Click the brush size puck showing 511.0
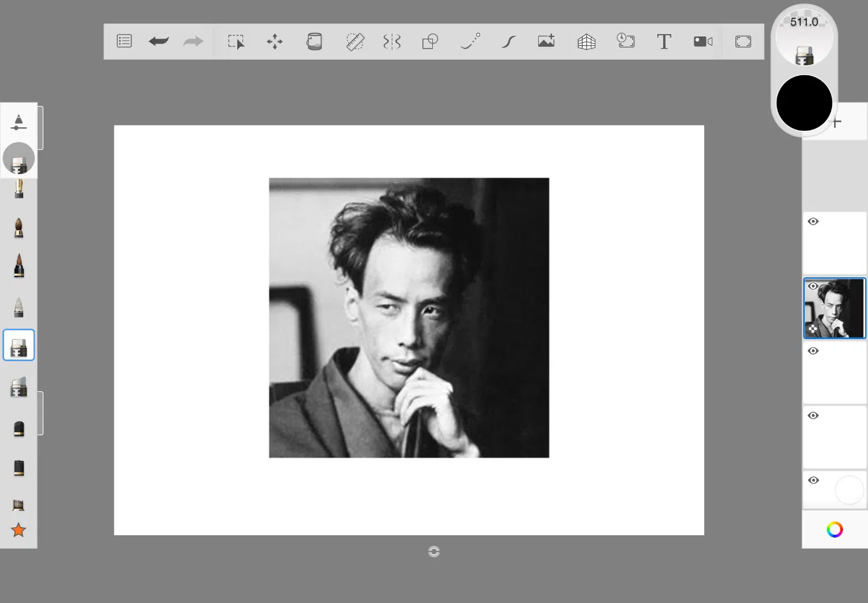Viewport: 868px width, 603px height. 804,38
